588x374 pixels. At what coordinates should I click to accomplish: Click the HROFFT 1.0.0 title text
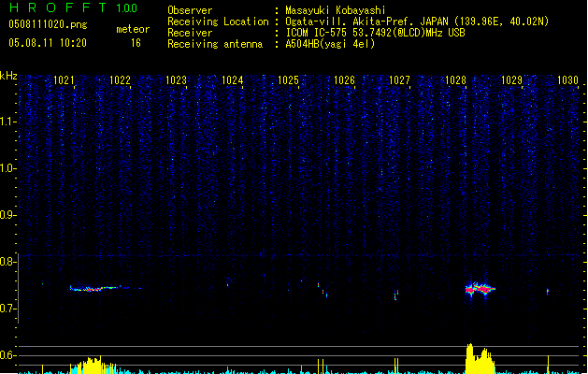(74, 7)
